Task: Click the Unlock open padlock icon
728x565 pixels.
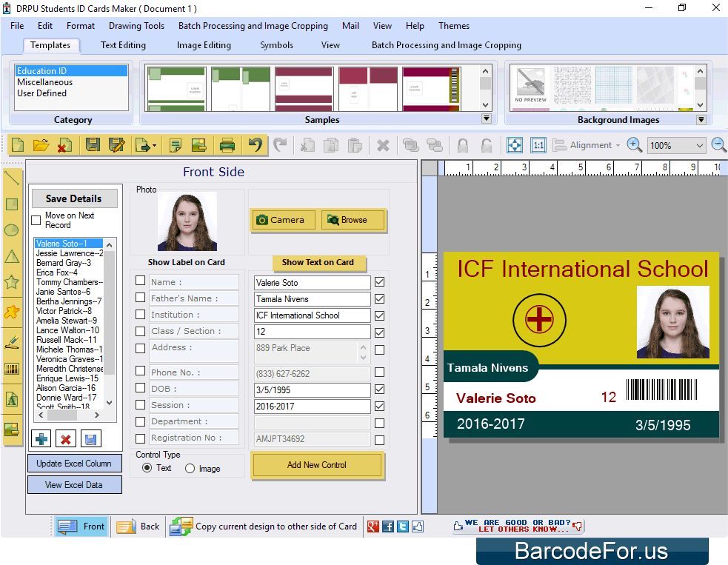Action: coord(486,145)
